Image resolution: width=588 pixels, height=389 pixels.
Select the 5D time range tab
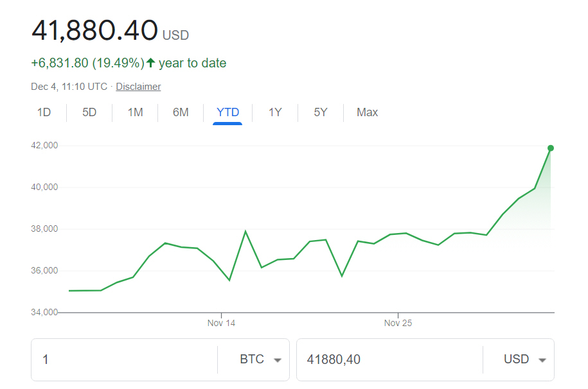(89, 112)
